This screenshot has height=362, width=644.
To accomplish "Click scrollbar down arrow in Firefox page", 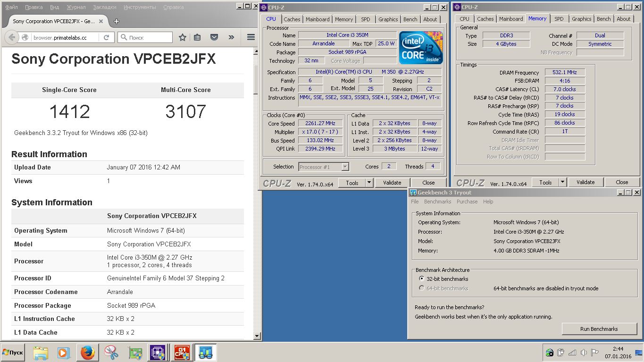I will pos(257,336).
